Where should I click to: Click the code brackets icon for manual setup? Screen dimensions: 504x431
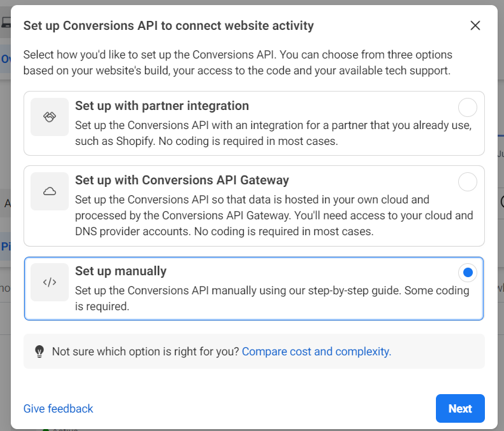click(x=50, y=282)
